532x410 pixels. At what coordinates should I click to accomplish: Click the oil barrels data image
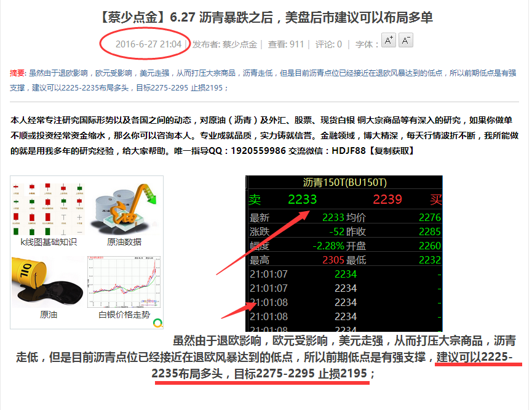click(124, 208)
